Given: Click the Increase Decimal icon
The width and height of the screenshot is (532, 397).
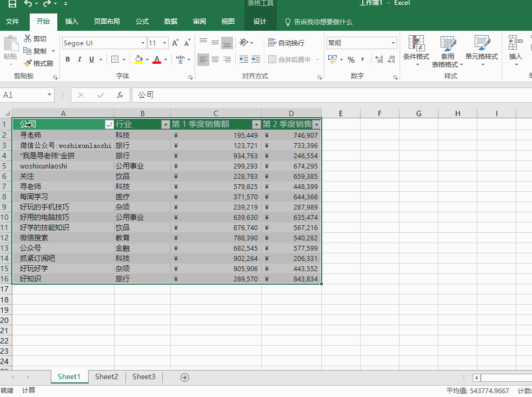Looking at the screenshot, I should click(378, 59).
